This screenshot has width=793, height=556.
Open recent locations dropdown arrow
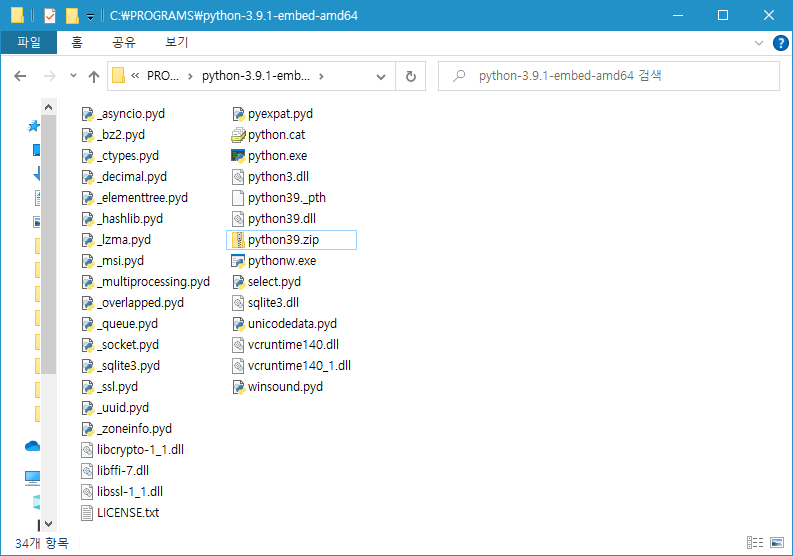coord(73,76)
